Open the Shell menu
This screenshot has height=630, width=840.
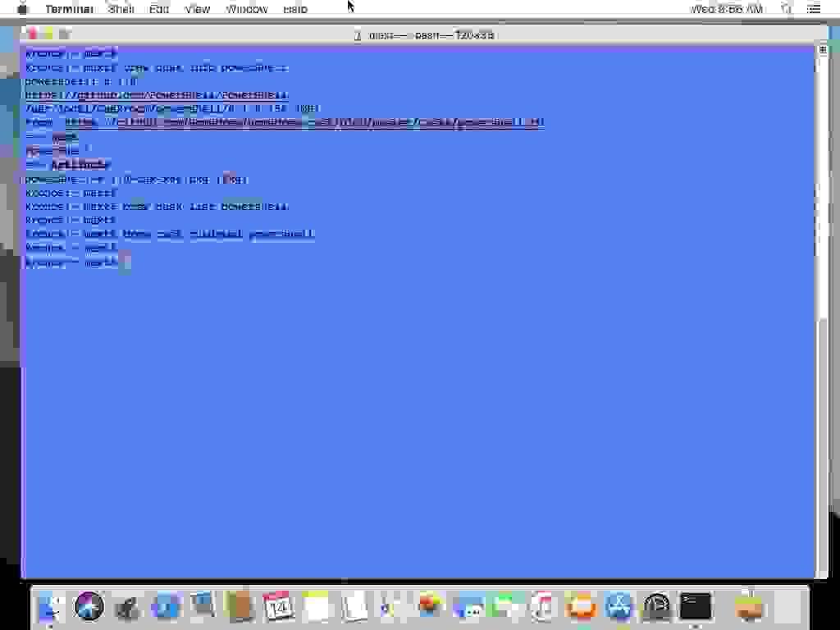121,9
